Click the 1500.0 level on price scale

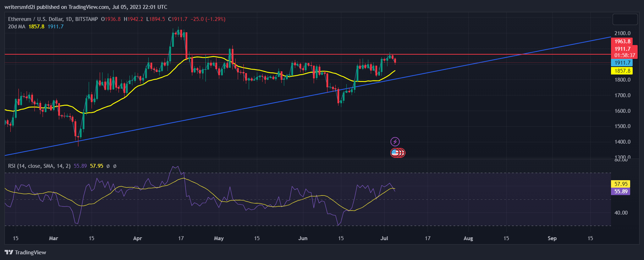click(622, 126)
